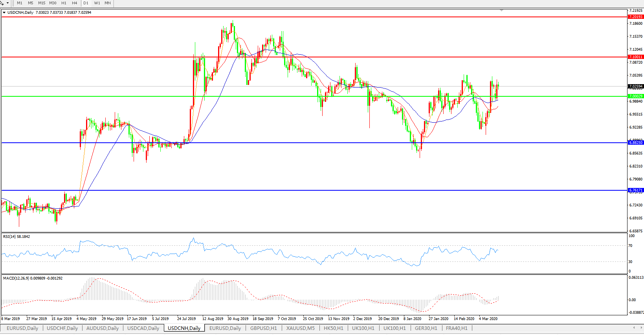Set timeframe to M15
The width and height of the screenshot is (644, 335).
coord(42,3)
